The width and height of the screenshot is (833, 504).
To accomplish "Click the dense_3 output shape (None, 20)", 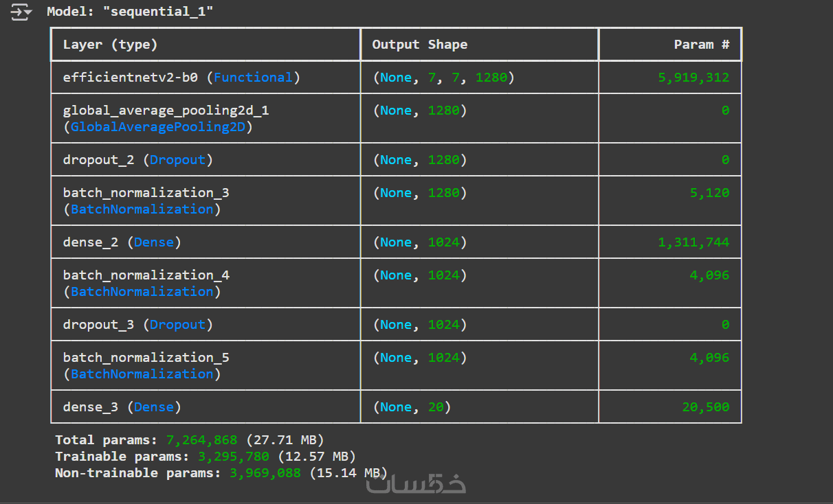I will click(x=412, y=407).
